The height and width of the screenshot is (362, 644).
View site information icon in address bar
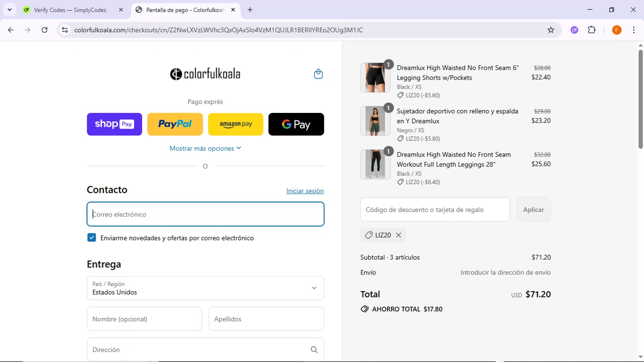pyautogui.click(x=65, y=30)
